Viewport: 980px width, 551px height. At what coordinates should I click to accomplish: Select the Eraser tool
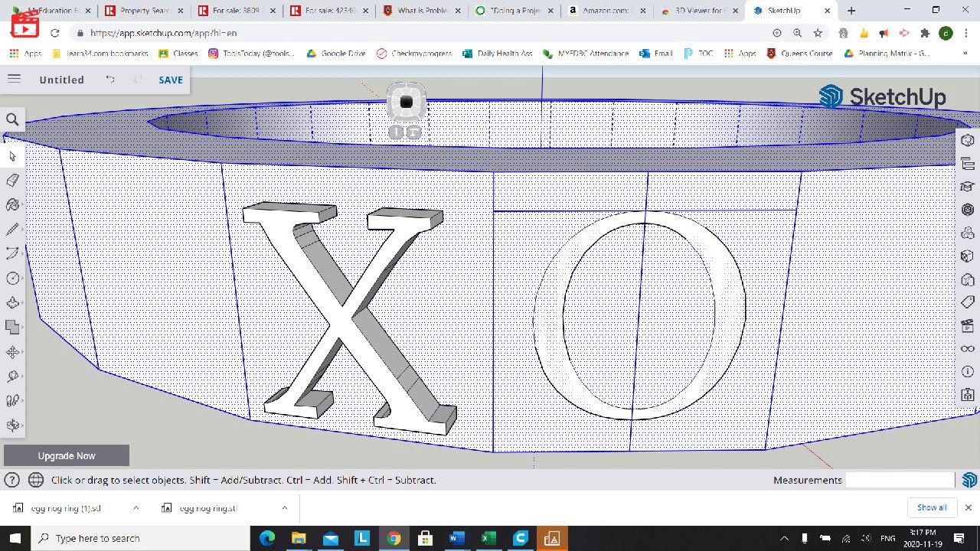pos(12,181)
